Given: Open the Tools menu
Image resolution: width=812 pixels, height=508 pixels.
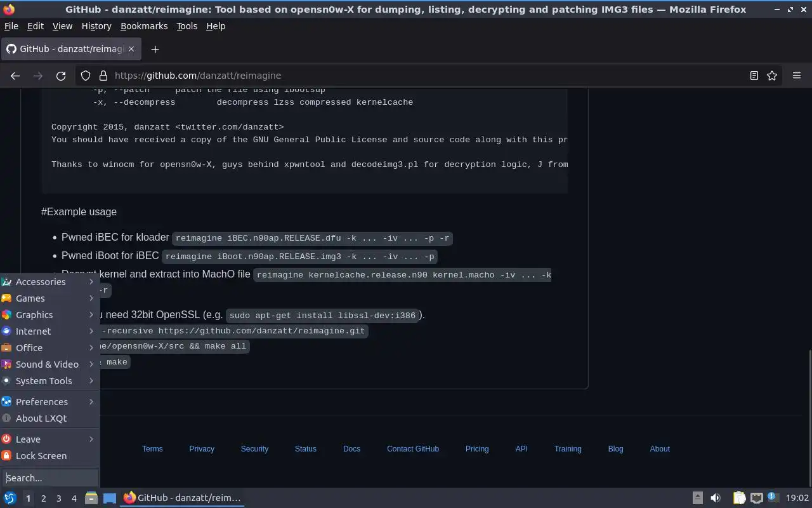Looking at the screenshot, I should (187, 26).
